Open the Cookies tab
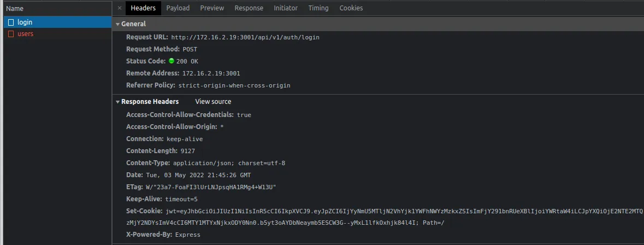 point(351,8)
